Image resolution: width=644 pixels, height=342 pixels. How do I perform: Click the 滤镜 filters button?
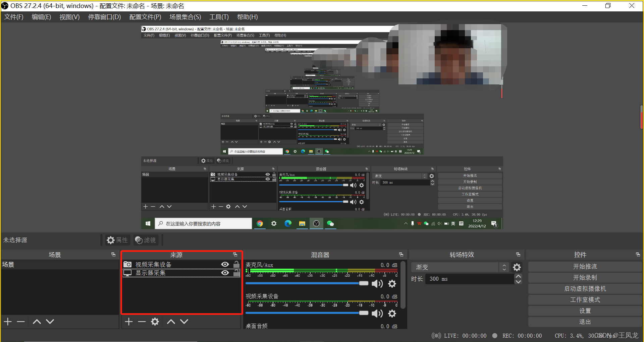tap(146, 240)
